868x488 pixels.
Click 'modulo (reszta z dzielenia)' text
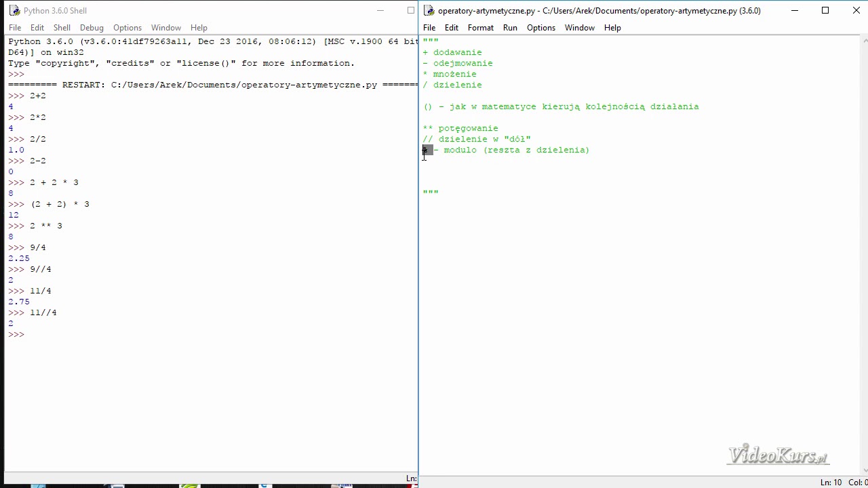(517, 150)
